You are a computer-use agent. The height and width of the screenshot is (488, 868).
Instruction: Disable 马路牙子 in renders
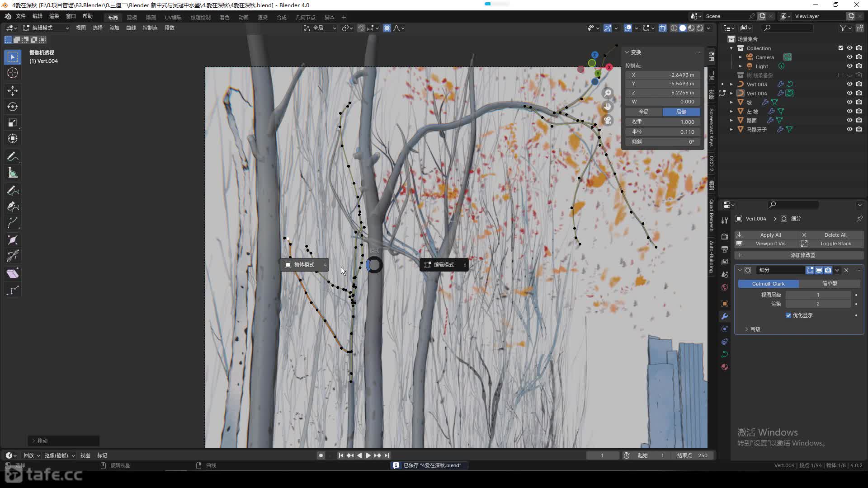[859, 129]
